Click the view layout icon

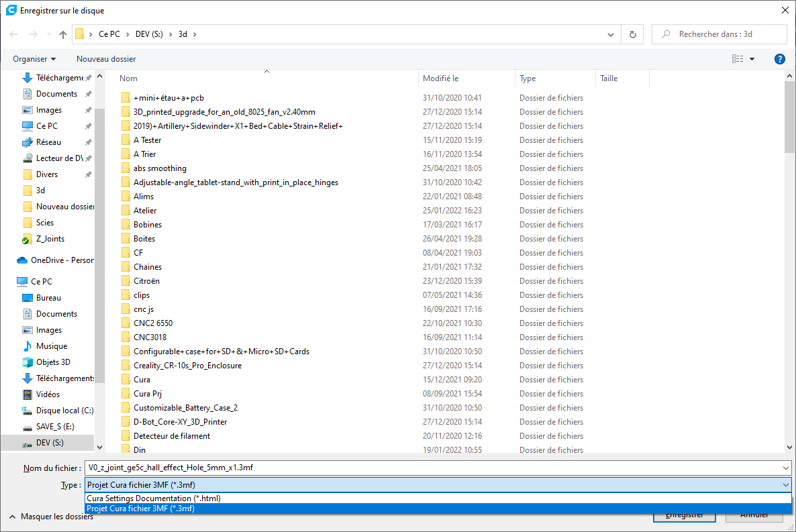(738, 59)
